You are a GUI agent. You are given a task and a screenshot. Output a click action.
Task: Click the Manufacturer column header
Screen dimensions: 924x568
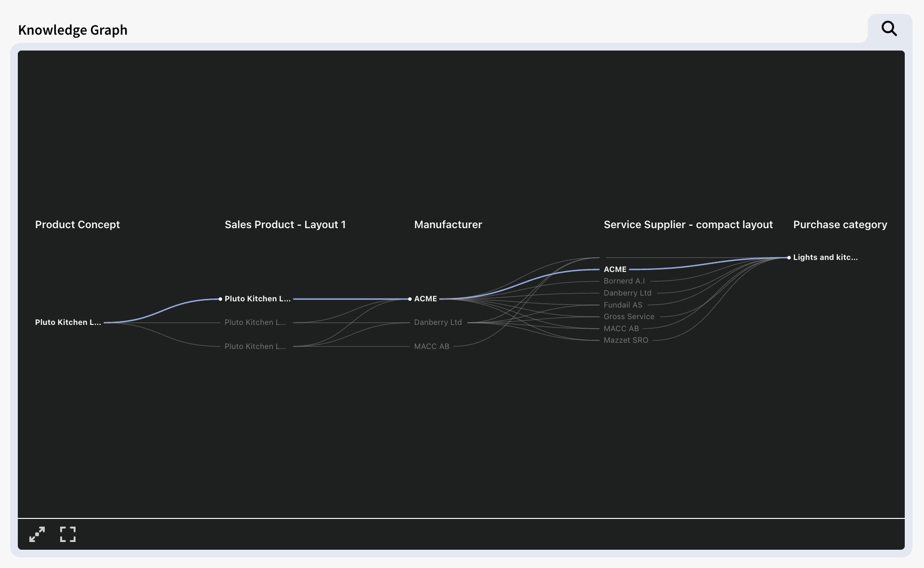[448, 225]
